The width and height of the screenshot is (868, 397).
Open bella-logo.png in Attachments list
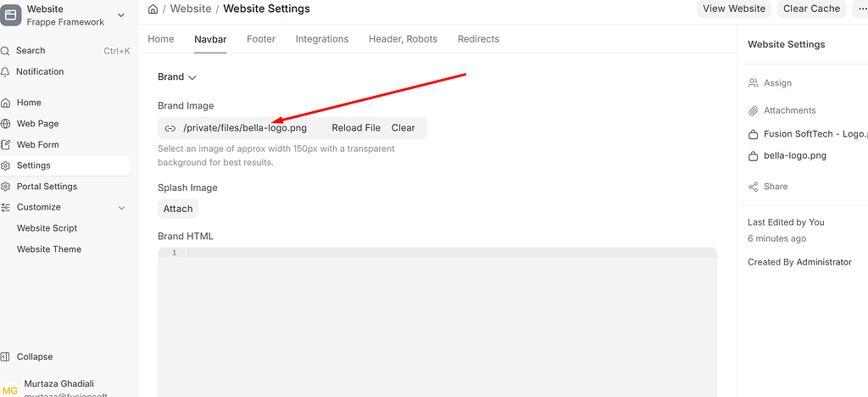click(795, 155)
